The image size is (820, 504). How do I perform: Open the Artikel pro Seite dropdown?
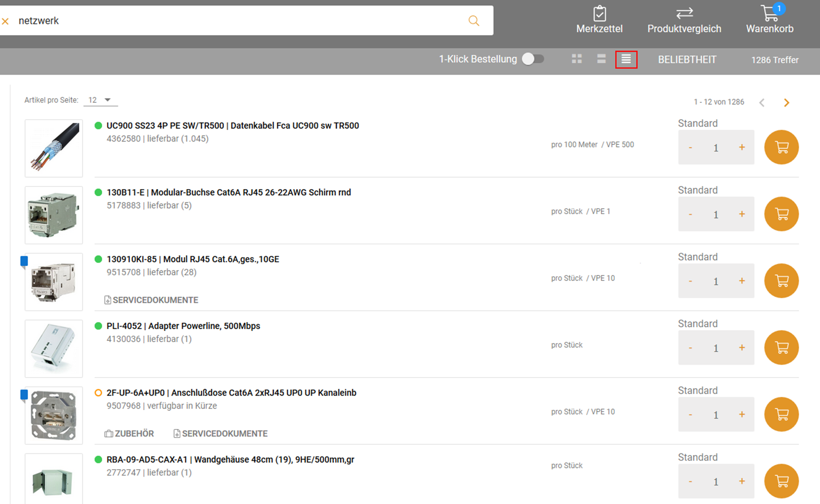[100, 100]
